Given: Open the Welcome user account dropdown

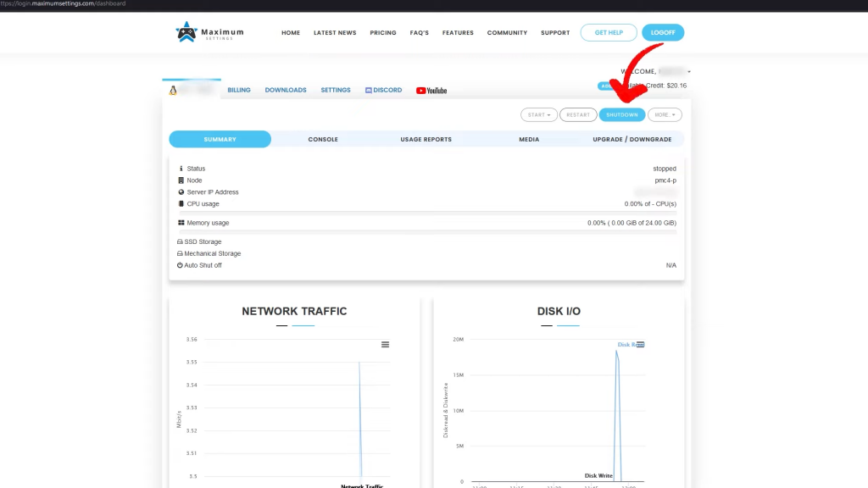Looking at the screenshot, I should 655,71.
